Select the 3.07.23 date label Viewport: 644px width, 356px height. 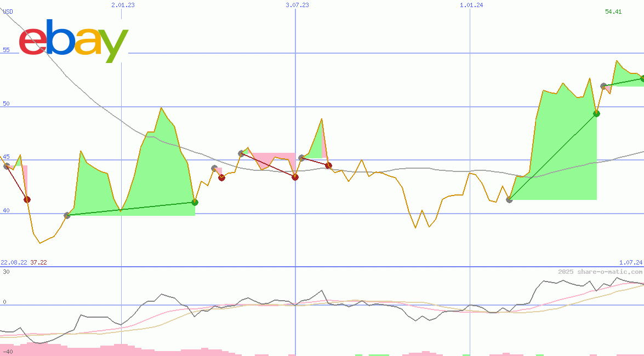[x=298, y=5]
